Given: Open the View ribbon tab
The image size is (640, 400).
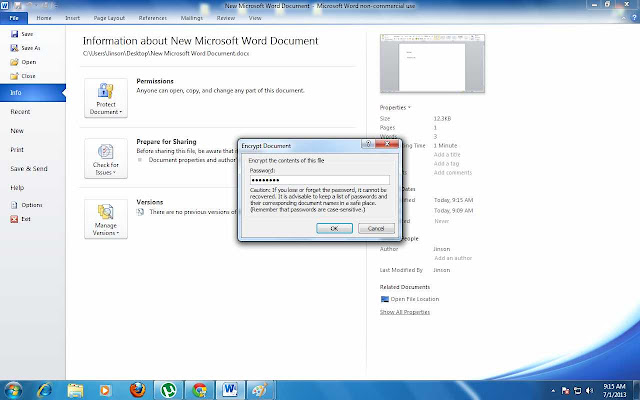Looking at the screenshot, I should (255, 18).
